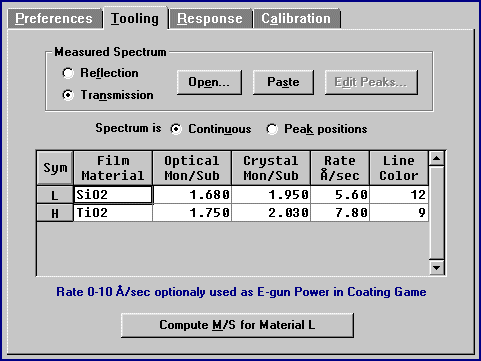Click the table scrollbar up arrow
Image resolution: width=481 pixels, height=361 pixels.
[436, 158]
